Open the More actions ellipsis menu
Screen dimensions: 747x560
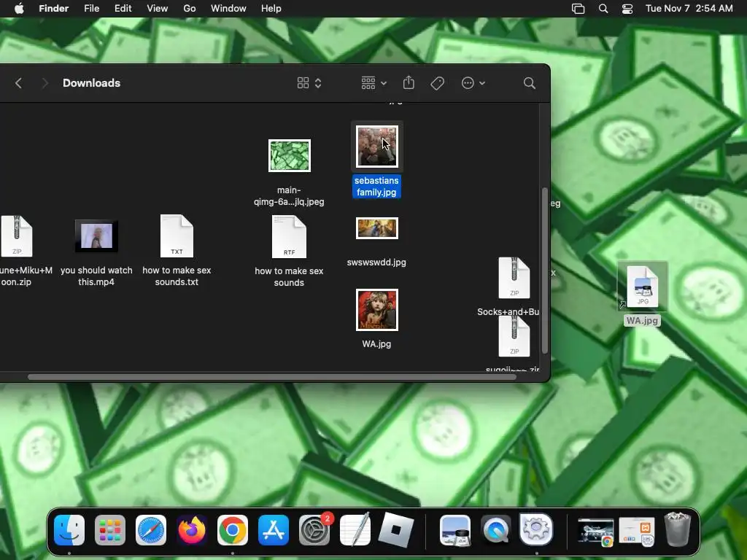click(473, 83)
